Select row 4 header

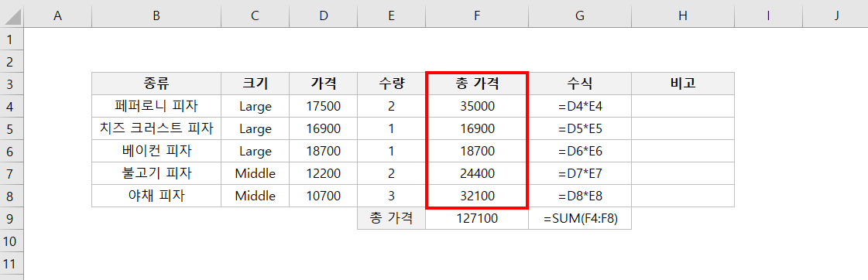point(12,106)
